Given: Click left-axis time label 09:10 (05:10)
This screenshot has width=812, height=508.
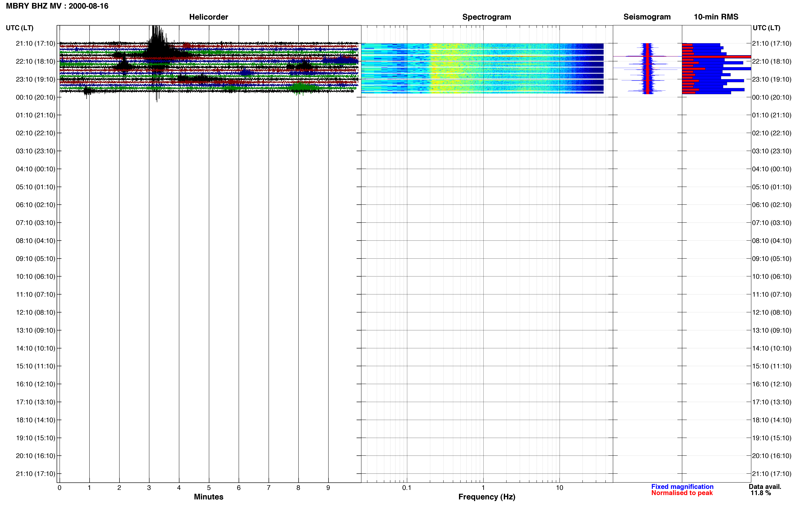Looking at the screenshot, I should point(36,259).
